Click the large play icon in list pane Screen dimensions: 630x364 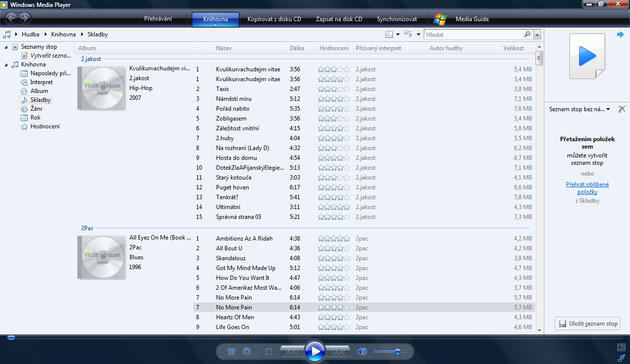click(587, 56)
